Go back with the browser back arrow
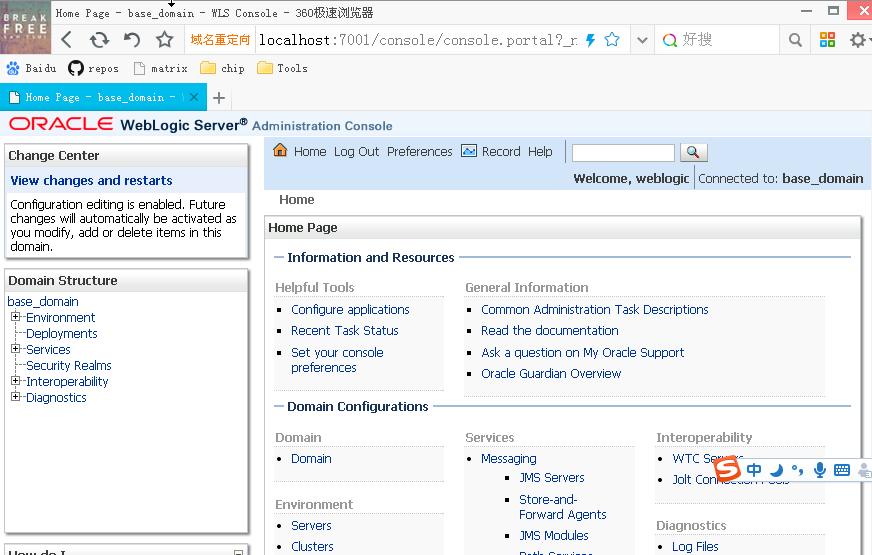This screenshot has height=555, width=872. pyautogui.click(x=67, y=39)
